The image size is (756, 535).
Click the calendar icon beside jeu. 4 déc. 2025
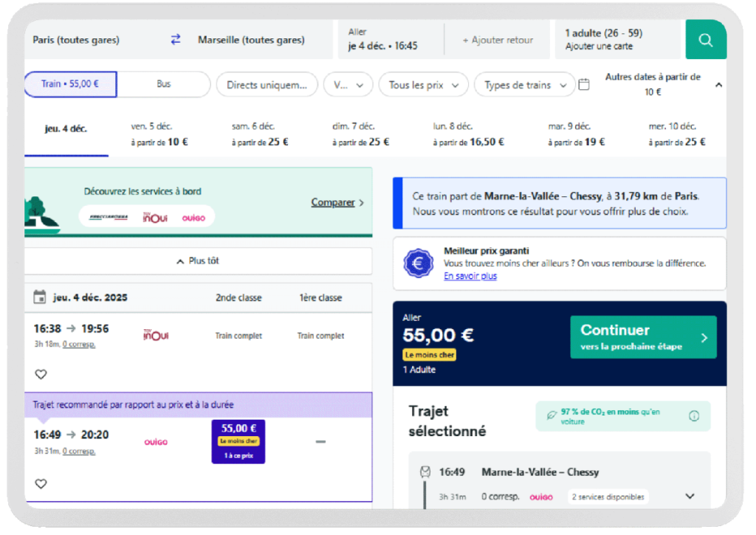(41, 297)
